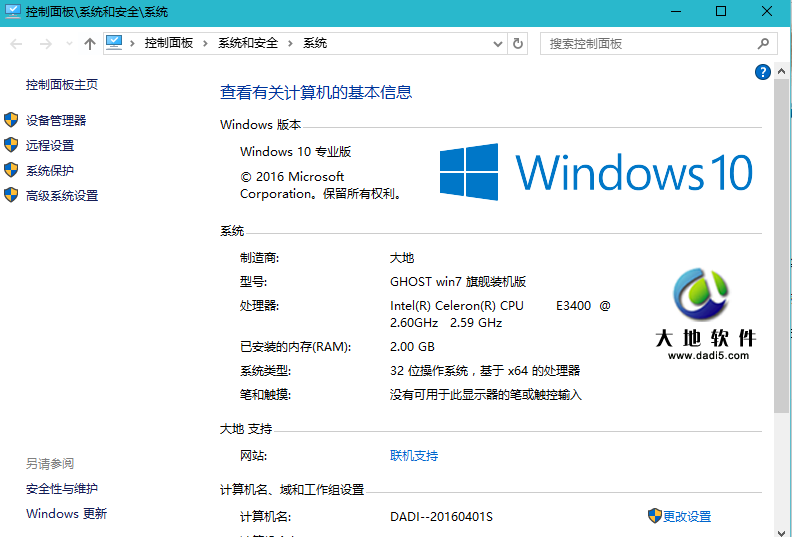Select the 控制面板 breadcrumb item

168,44
